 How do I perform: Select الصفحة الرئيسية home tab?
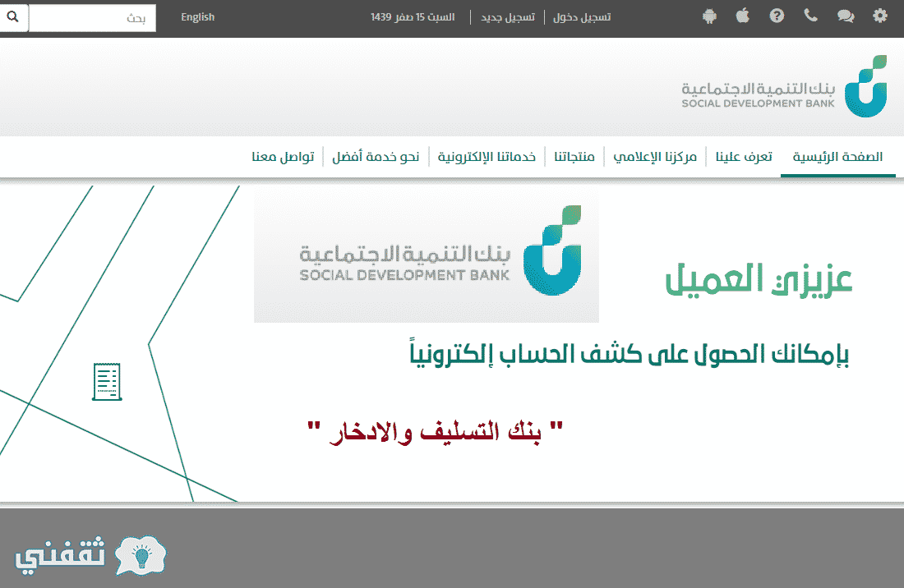pos(837,157)
